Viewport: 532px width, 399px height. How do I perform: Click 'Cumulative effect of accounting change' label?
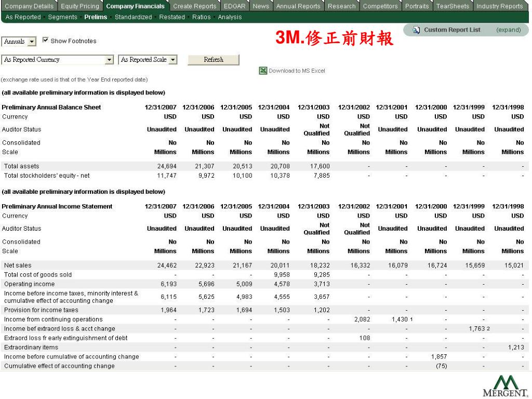(59, 366)
